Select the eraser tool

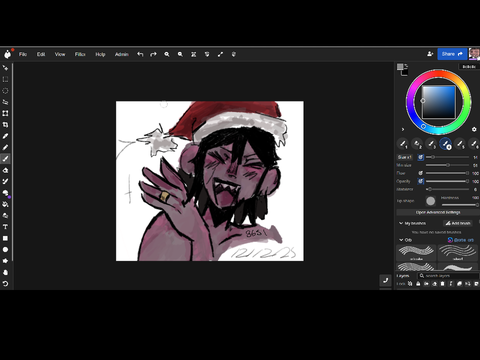click(5, 170)
